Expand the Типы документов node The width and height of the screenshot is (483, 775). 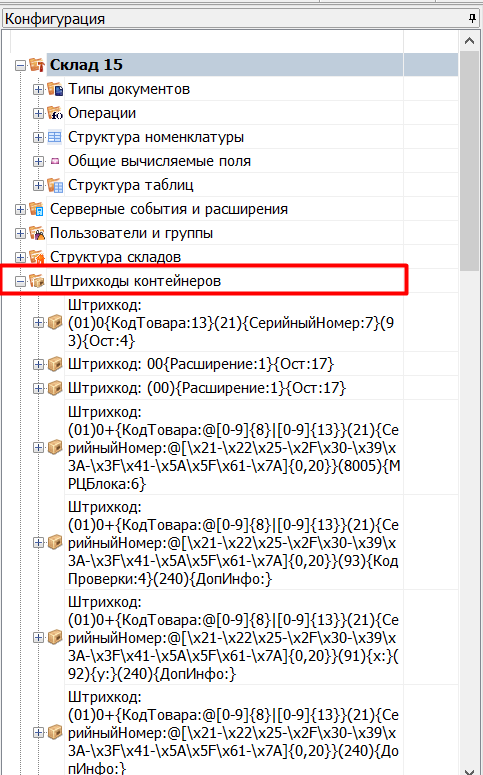38,89
